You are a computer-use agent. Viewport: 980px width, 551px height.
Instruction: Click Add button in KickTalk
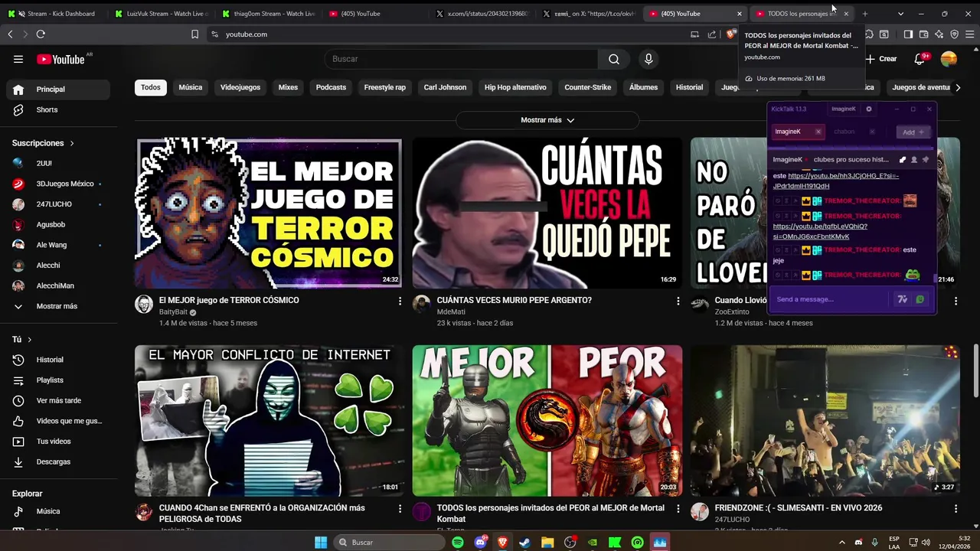pyautogui.click(x=913, y=132)
